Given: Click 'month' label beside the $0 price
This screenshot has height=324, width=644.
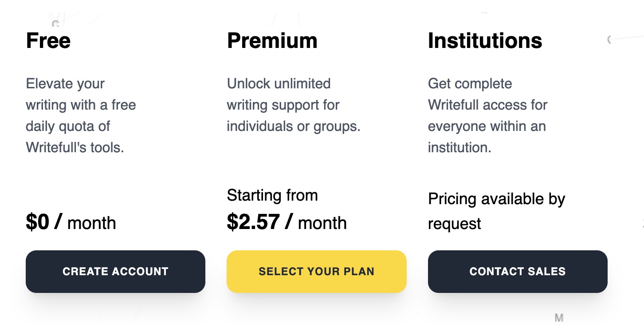Looking at the screenshot, I should 92,223.
